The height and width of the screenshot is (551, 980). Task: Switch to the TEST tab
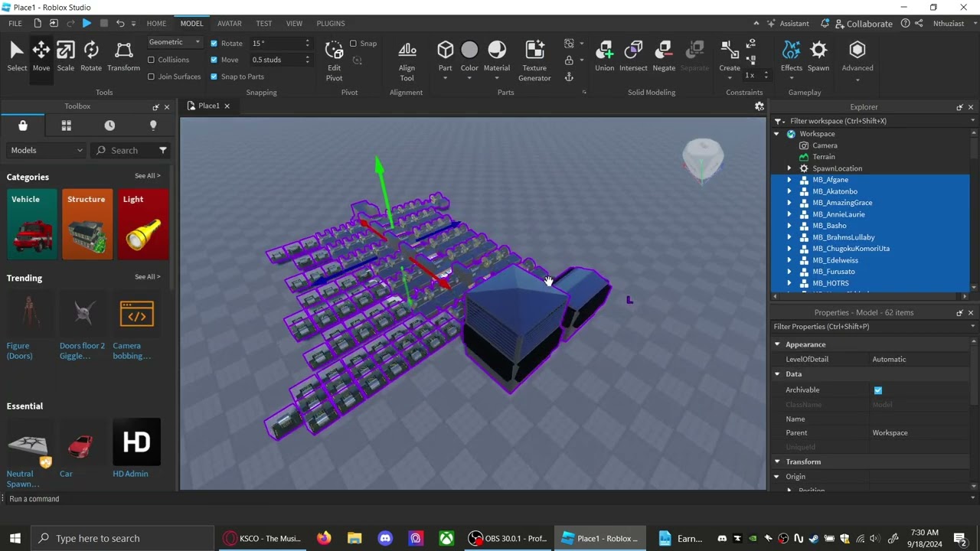click(x=264, y=24)
